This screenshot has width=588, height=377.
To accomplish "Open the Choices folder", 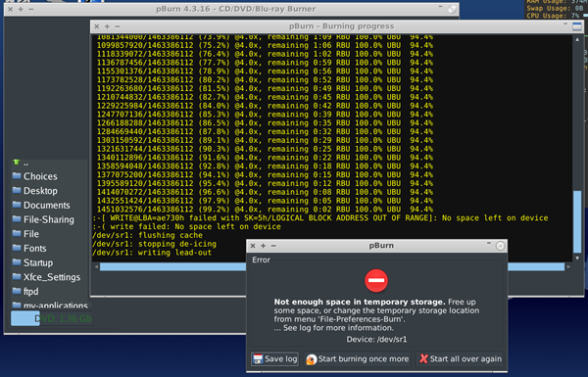I will point(40,176).
